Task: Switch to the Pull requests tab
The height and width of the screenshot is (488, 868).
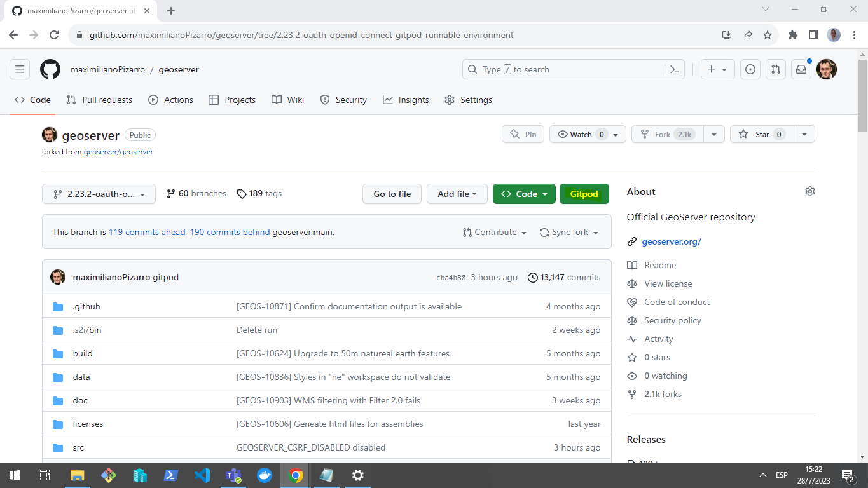Action: click(100, 100)
